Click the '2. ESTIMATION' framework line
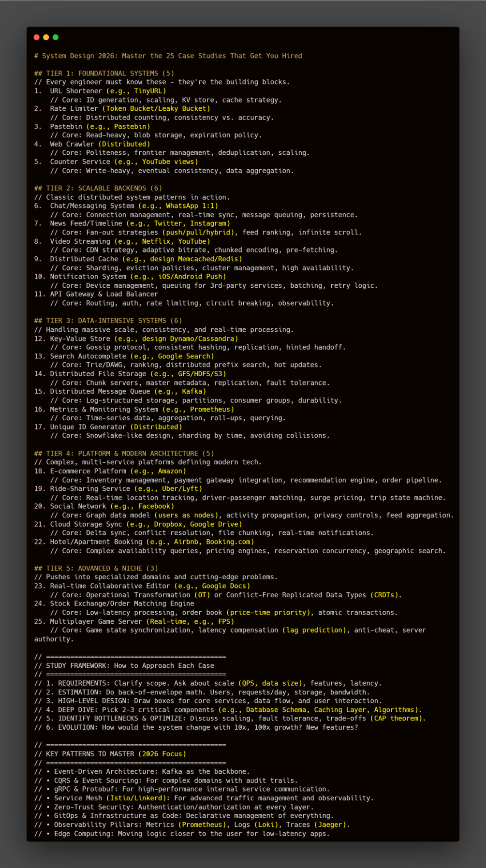 click(202, 692)
